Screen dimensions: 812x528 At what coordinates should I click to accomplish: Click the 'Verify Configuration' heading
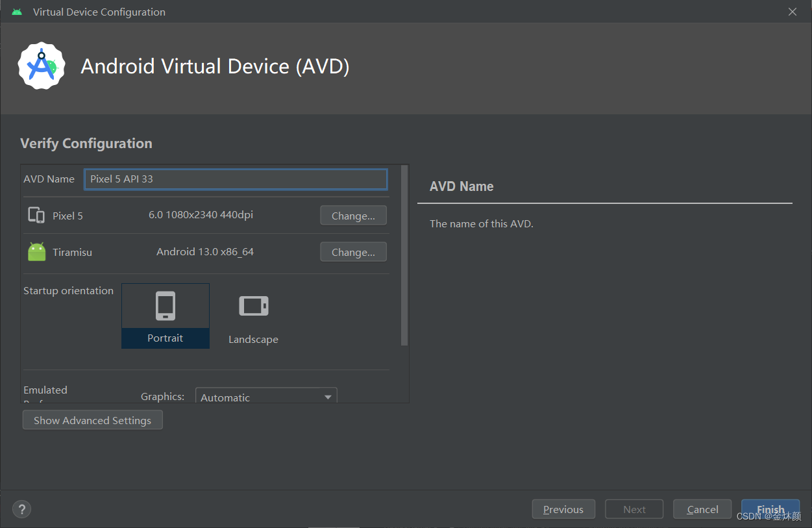[x=86, y=144]
